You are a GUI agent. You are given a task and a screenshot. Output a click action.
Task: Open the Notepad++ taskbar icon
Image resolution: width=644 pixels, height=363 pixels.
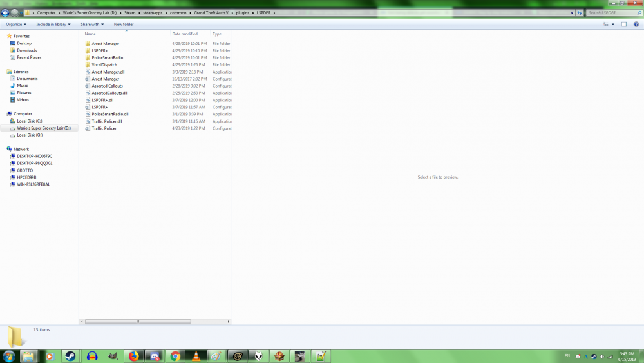(321, 356)
